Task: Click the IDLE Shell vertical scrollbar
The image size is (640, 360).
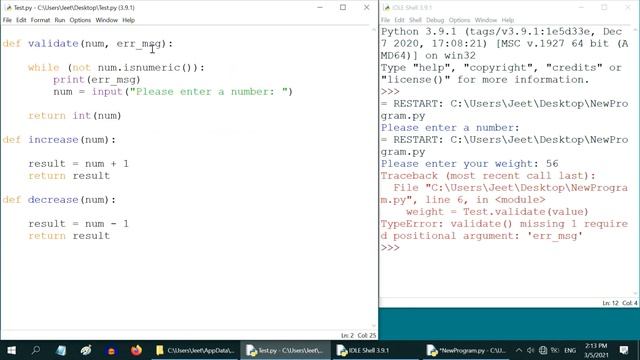Action: (635, 161)
